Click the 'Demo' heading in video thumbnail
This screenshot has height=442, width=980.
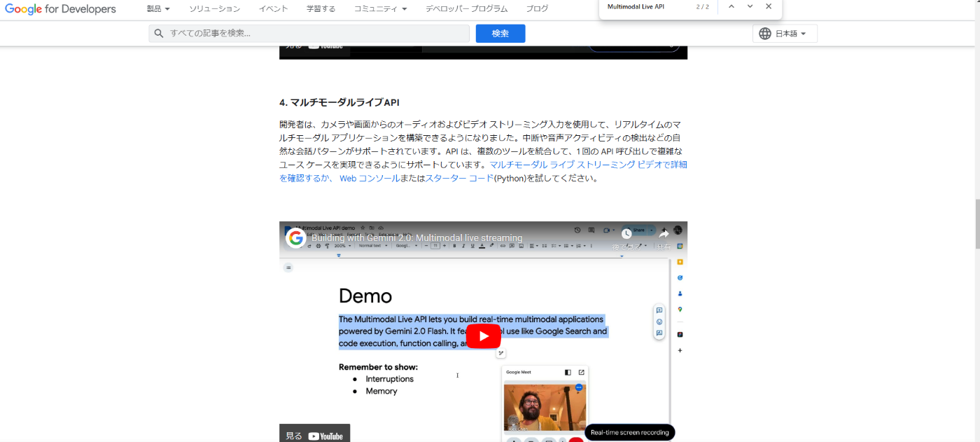[365, 296]
